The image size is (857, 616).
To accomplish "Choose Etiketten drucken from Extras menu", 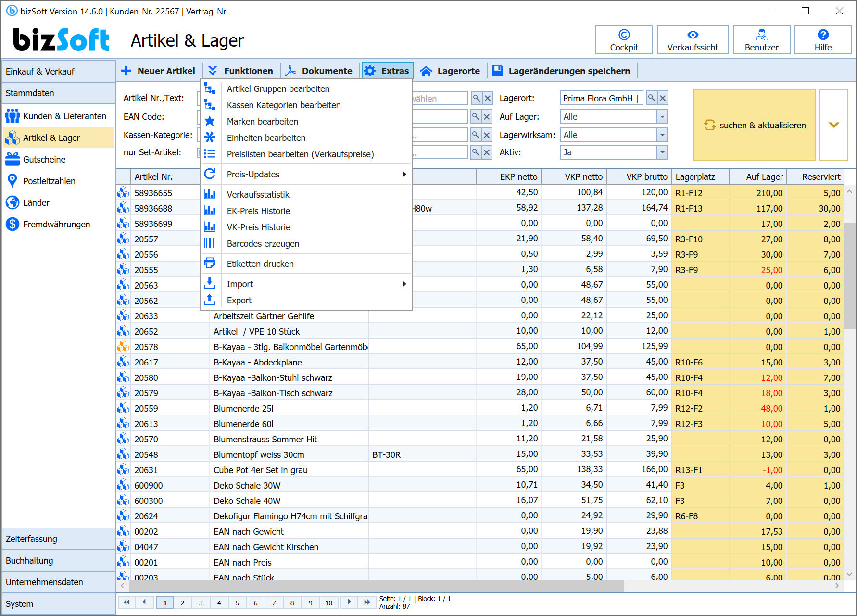I will tap(260, 264).
